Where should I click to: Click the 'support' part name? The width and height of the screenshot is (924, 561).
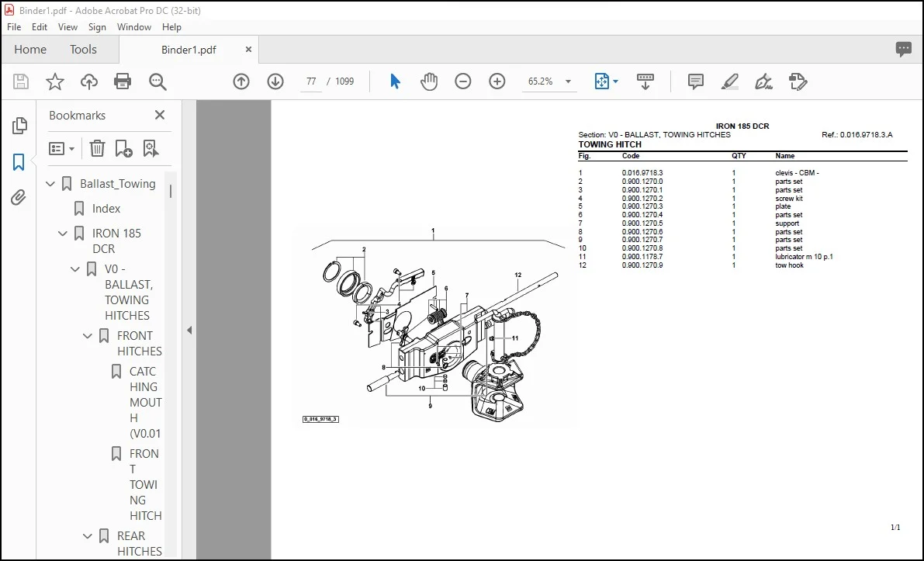tap(787, 223)
